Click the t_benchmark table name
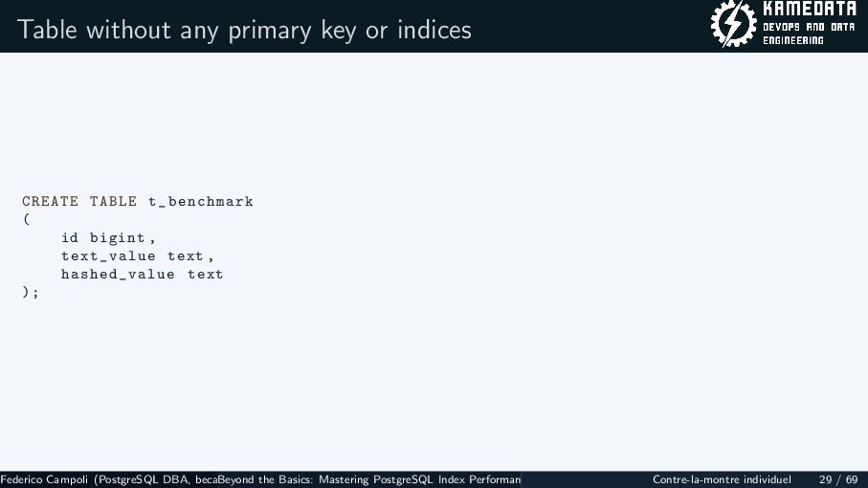The width and height of the screenshot is (868, 488). [200, 201]
